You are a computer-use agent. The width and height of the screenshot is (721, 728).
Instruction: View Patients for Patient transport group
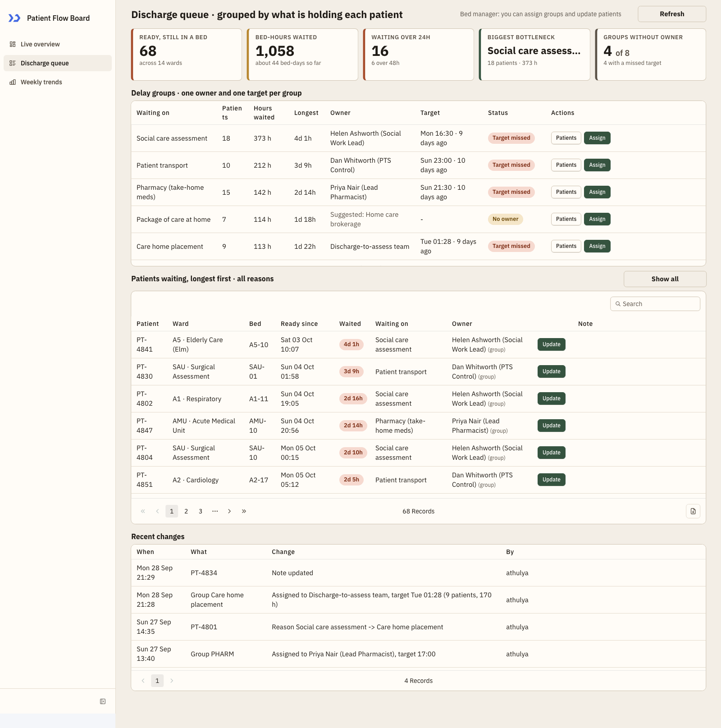[x=566, y=165]
